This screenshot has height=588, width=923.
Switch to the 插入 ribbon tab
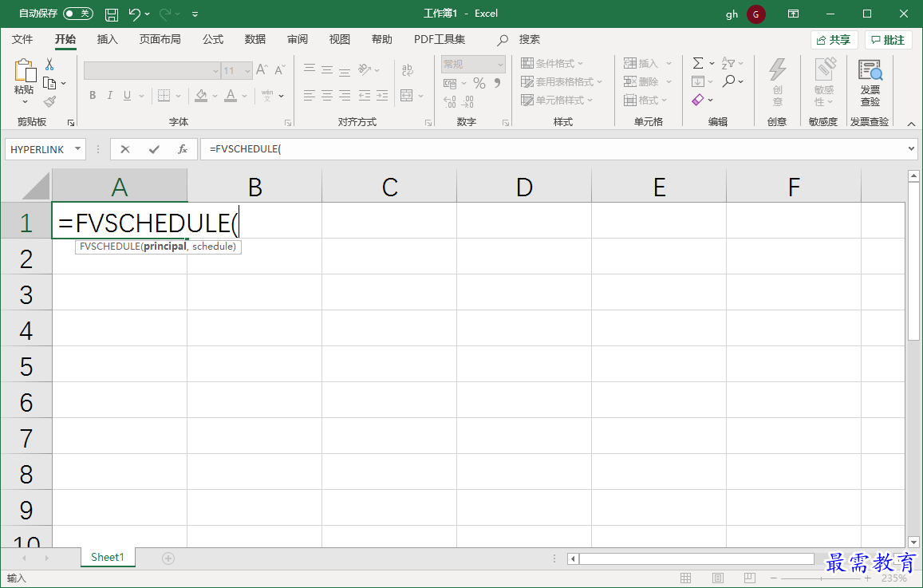[x=107, y=39]
